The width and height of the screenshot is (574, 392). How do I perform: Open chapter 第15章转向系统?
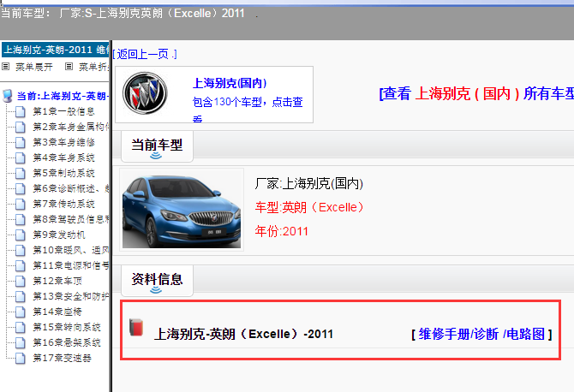tap(67, 327)
